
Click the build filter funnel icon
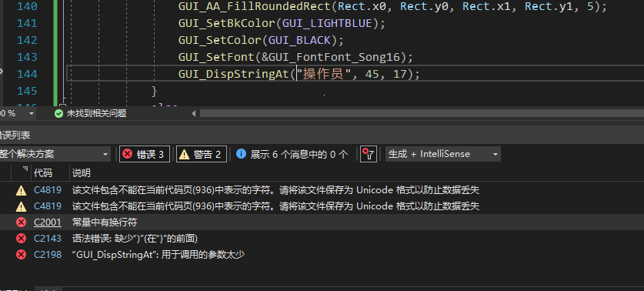click(369, 154)
